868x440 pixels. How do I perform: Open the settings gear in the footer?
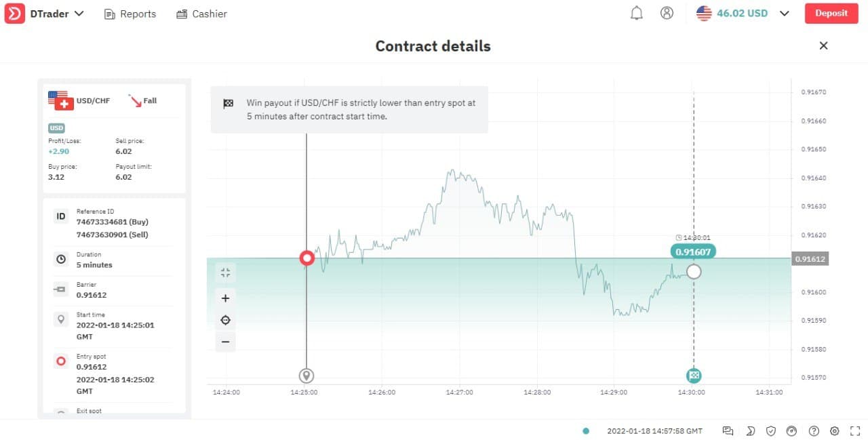tap(835, 431)
